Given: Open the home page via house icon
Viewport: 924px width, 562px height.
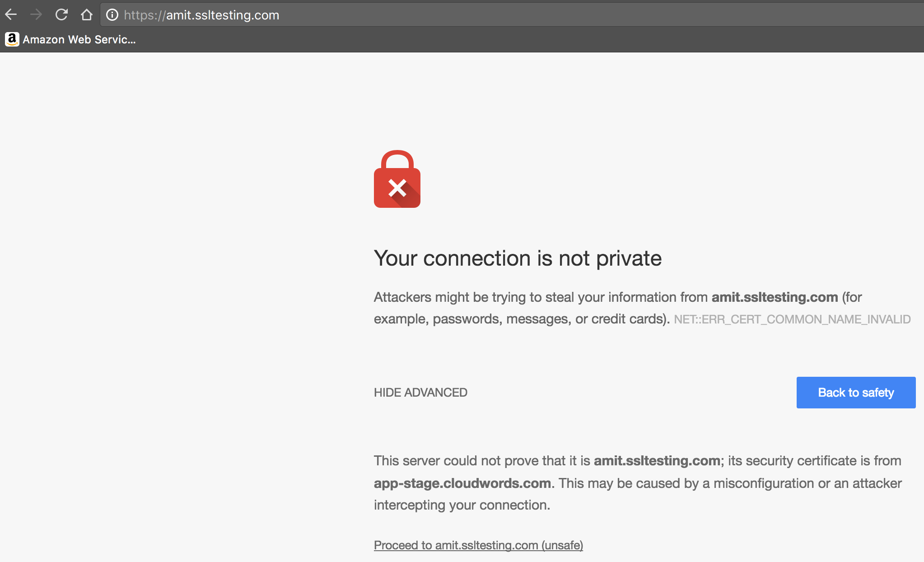Looking at the screenshot, I should pyautogui.click(x=87, y=15).
